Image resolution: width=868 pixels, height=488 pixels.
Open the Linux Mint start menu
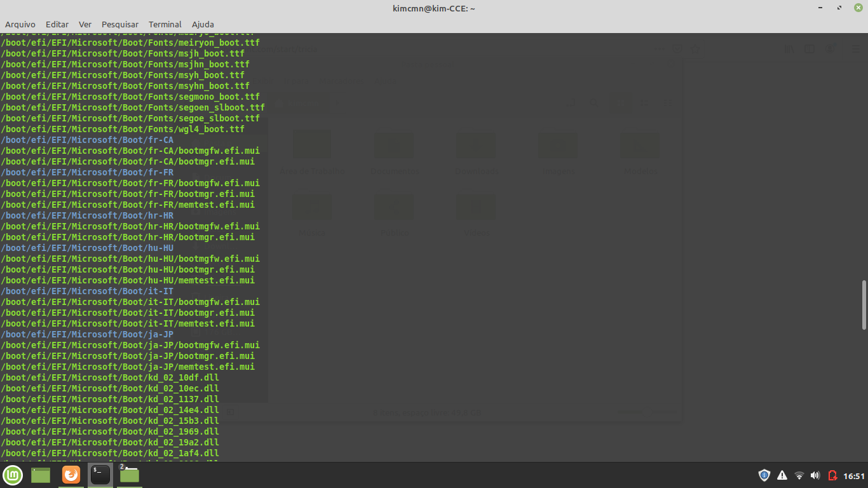coord(13,475)
